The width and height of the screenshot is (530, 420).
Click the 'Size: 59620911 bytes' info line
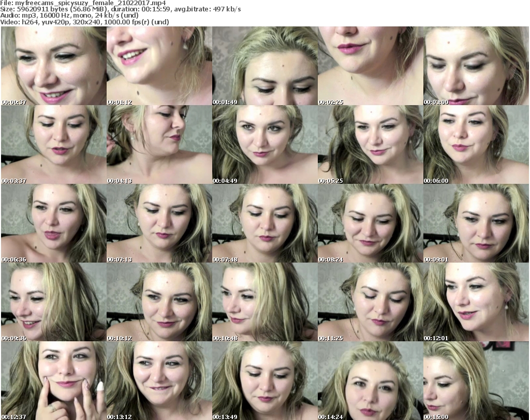click(120, 9)
